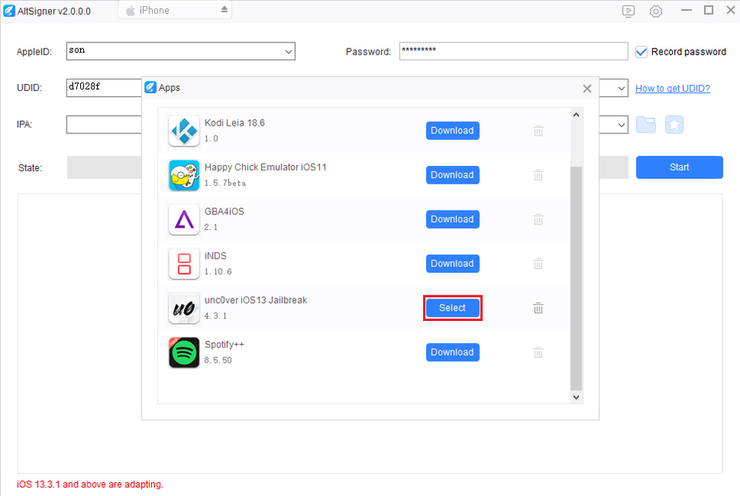Open the settings gear in title bar
The height and width of the screenshot is (496, 740).
(x=656, y=11)
